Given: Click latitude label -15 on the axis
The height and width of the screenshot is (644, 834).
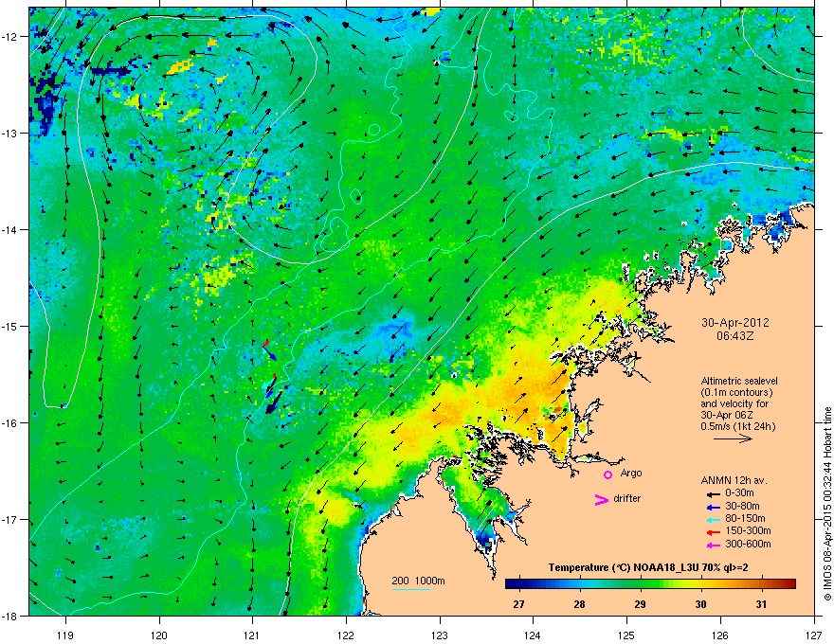Looking at the screenshot, I should 10,326.
